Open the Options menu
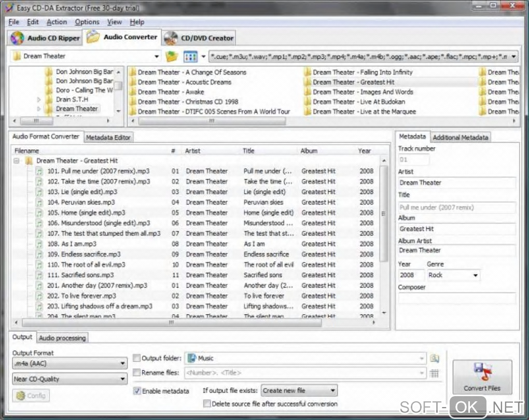Viewport: 529px width, 420px height. [x=87, y=22]
